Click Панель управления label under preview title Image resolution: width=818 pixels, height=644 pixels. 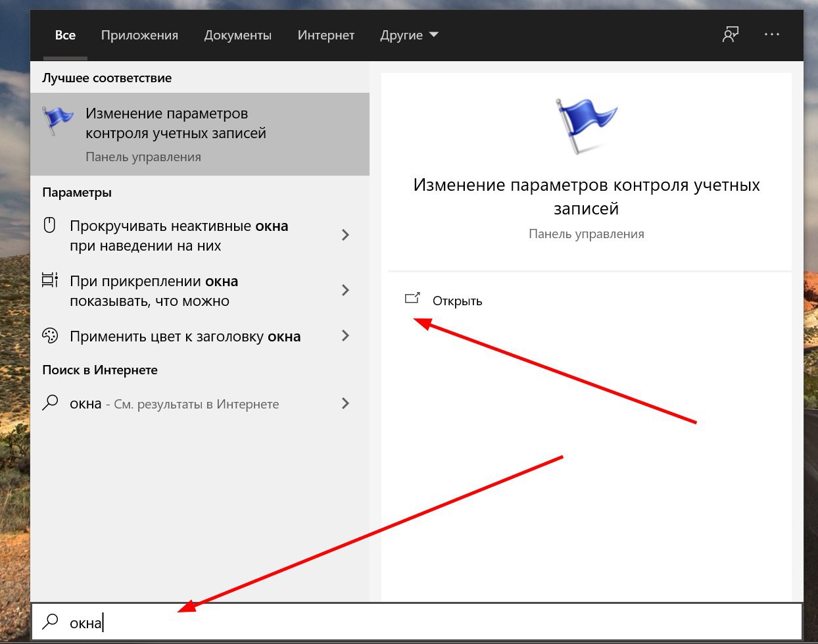587,234
